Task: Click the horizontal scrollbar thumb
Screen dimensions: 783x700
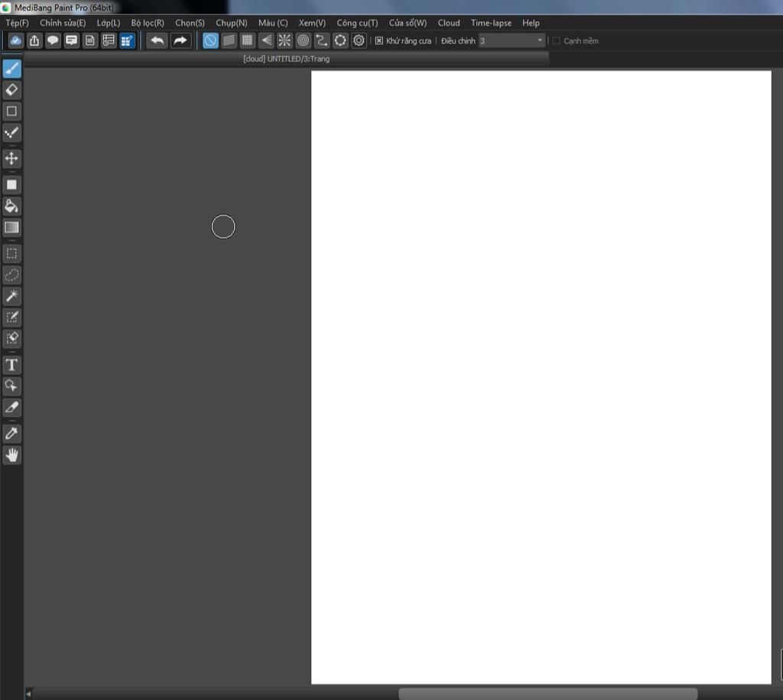Action: 547,694
